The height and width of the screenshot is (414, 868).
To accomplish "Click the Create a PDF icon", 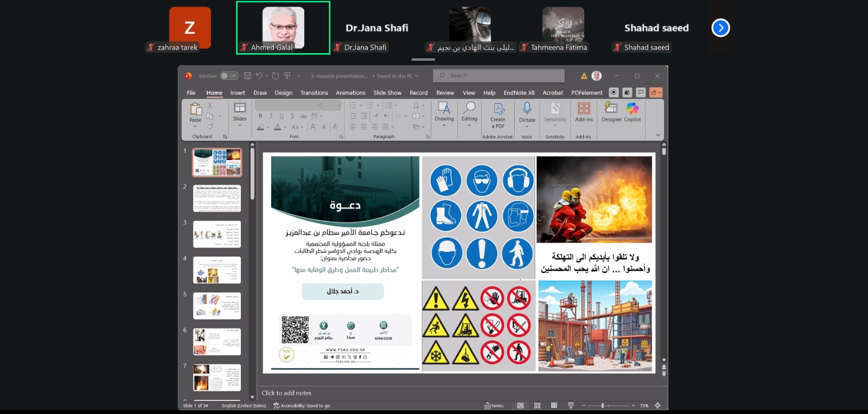I will click(x=497, y=109).
